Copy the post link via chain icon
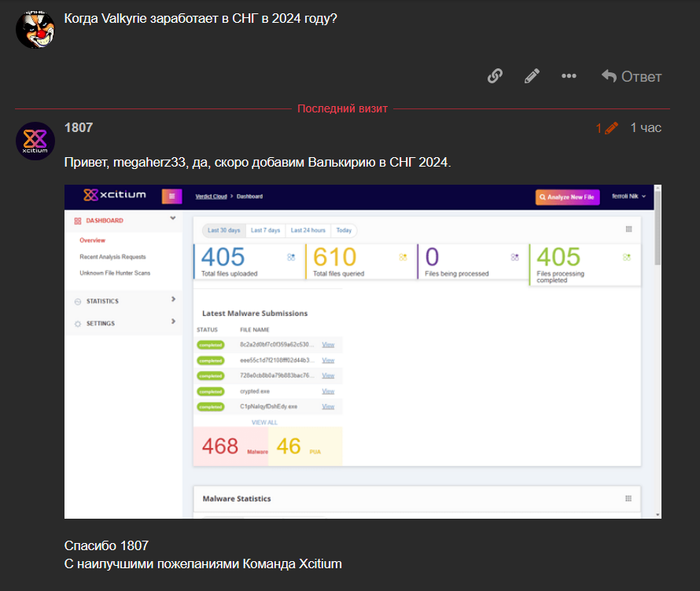The width and height of the screenshot is (700, 591). click(x=495, y=75)
